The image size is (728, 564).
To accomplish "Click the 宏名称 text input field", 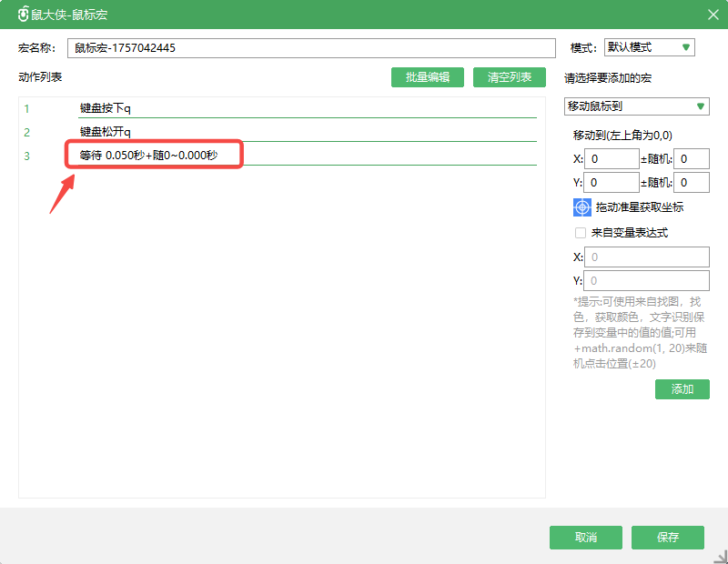I will click(310, 48).
